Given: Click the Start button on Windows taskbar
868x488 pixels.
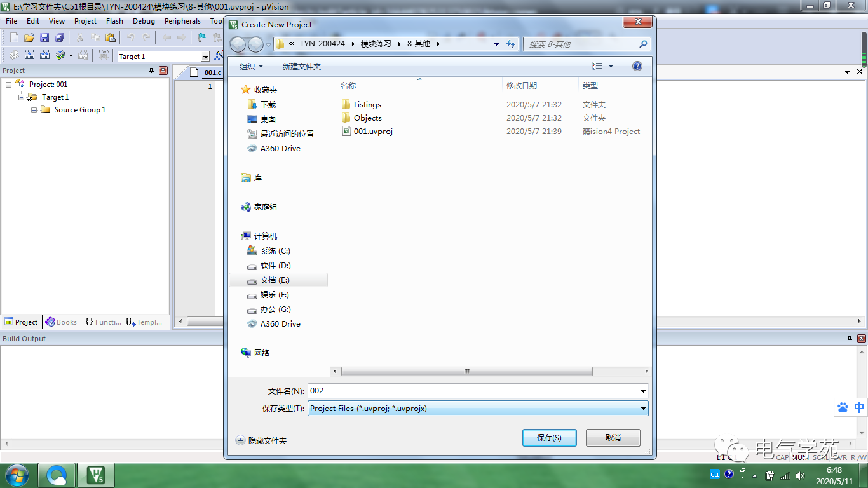Looking at the screenshot, I should coord(17,475).
